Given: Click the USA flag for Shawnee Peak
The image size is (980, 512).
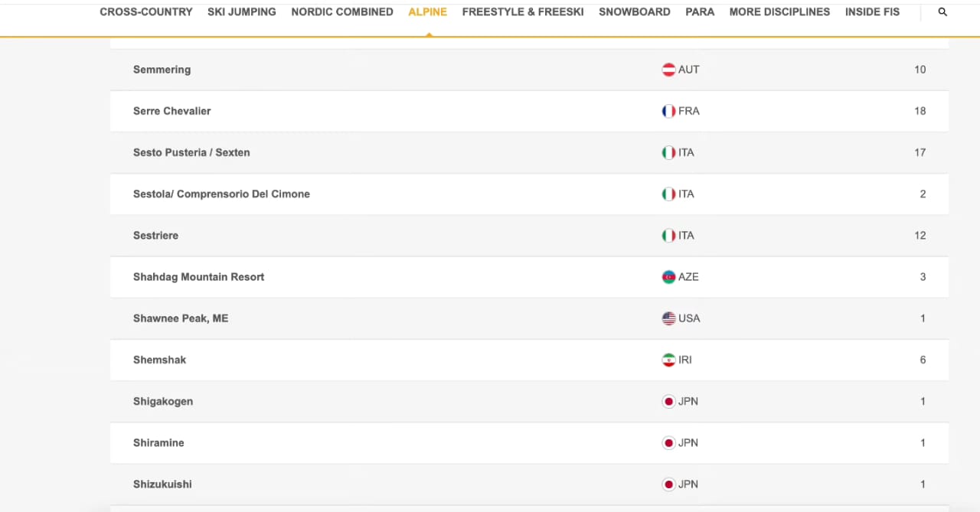Looking at the screenshot, I should coord(668,318).
